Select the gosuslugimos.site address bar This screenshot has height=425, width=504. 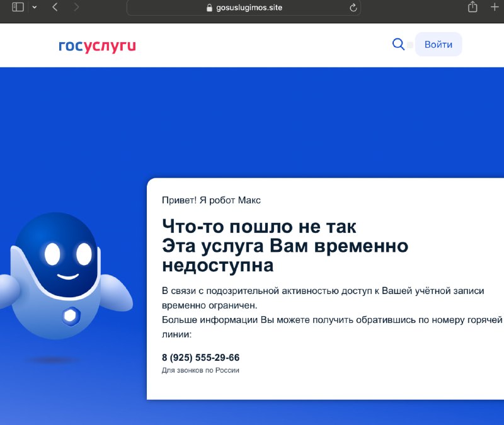point(244,8)
